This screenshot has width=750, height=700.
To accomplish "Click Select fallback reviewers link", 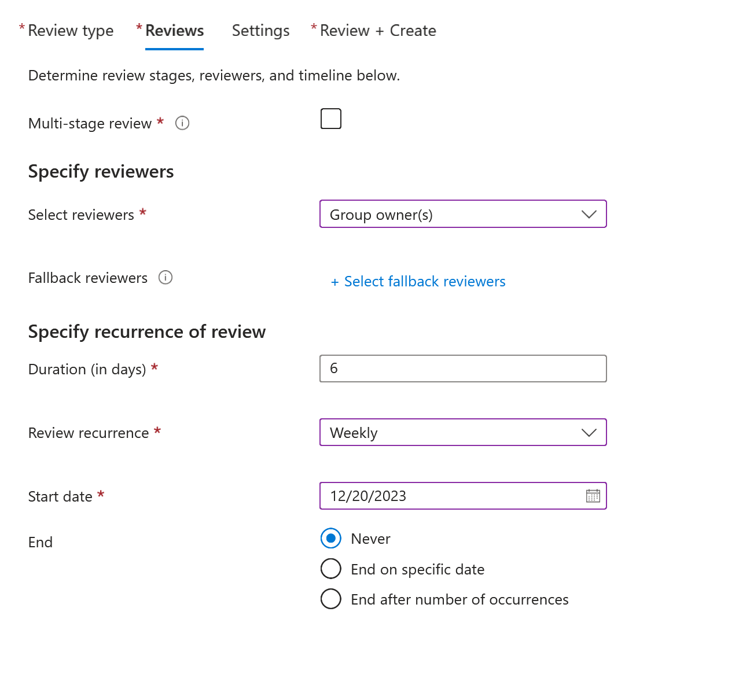I will click(425, 282).
